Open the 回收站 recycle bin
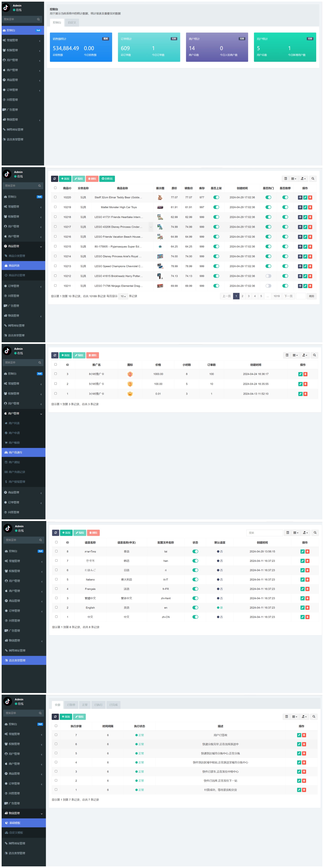The width and height of the screenshot is (324, 868). [107, 179]
